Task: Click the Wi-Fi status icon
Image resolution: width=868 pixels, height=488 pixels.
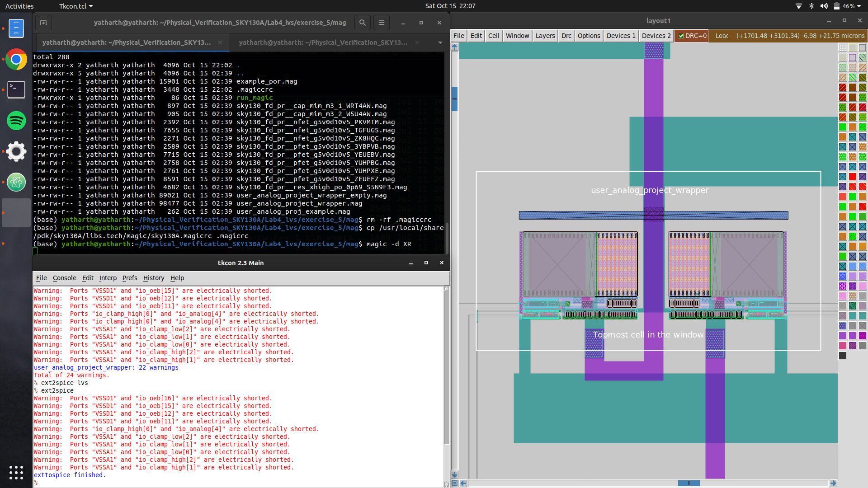Action: coord(799,6)
